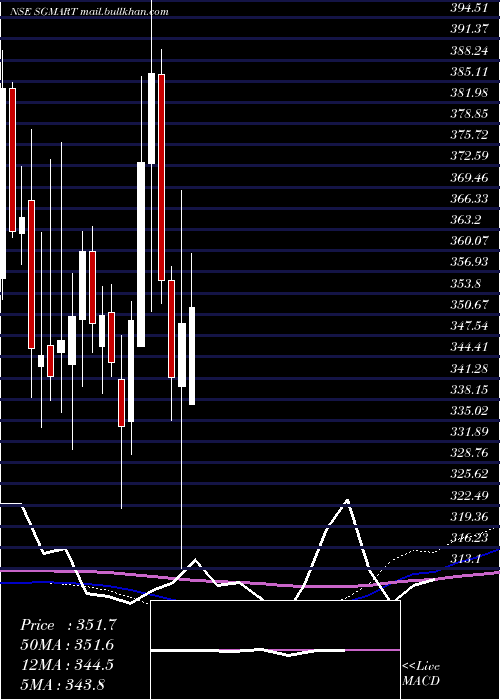
Task: Click the 5MA : 343.8 readout
Action: click(62, 684)
